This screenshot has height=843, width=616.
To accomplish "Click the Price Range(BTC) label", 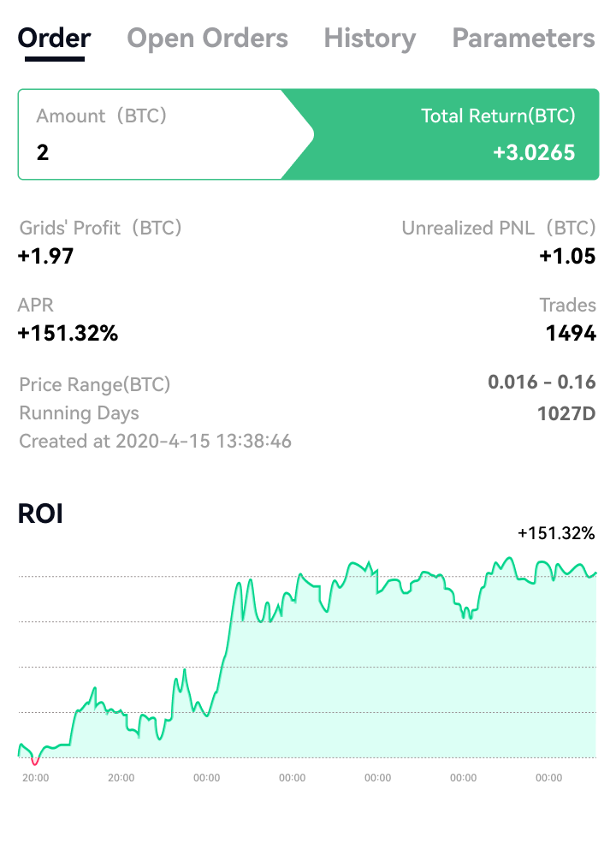I will (94, 384).
